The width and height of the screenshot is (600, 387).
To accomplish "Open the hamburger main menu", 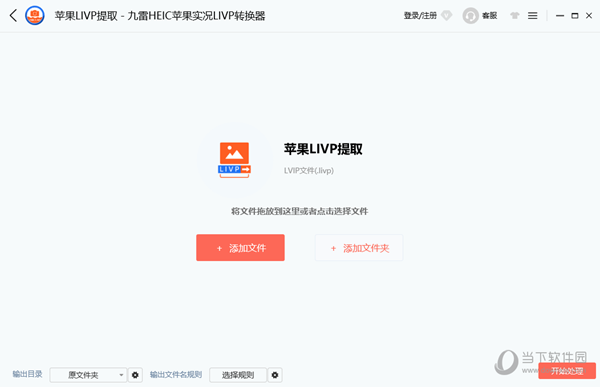I will coord(533,16).
